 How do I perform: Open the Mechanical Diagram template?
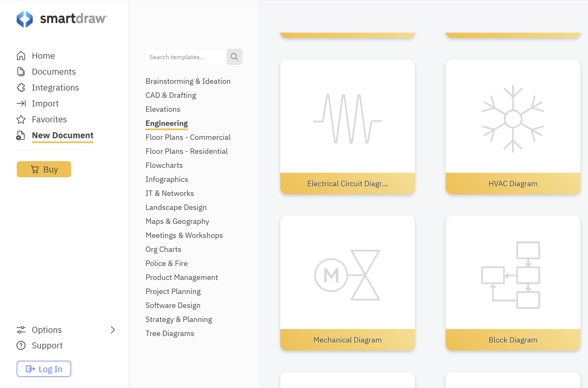(x=348, y=283)
